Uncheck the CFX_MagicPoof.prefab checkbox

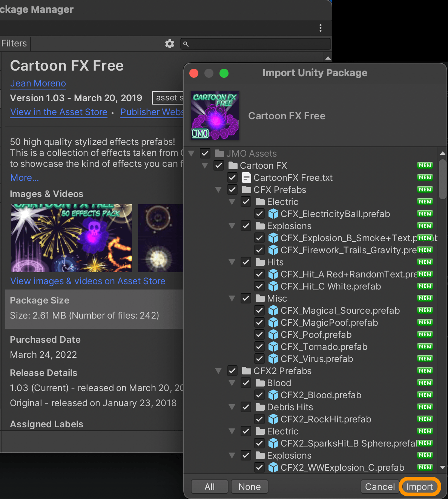[x=259, y=322]
